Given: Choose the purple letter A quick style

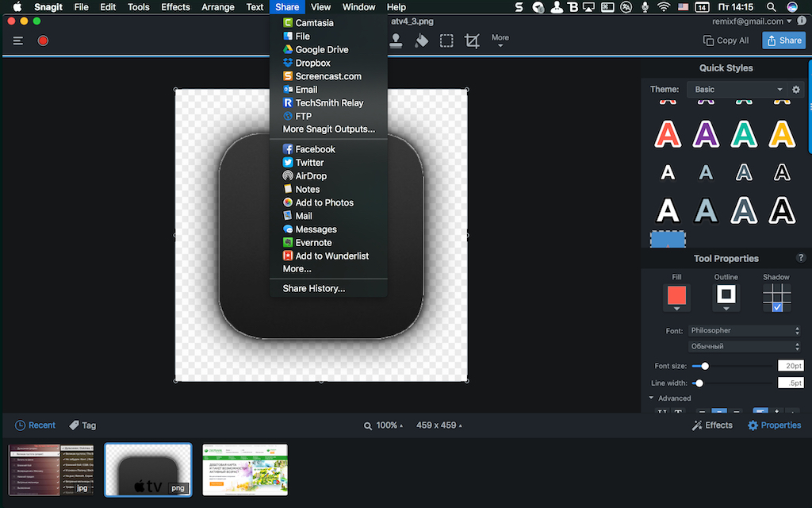Looking at the screenshot, I should pos(706,134).
